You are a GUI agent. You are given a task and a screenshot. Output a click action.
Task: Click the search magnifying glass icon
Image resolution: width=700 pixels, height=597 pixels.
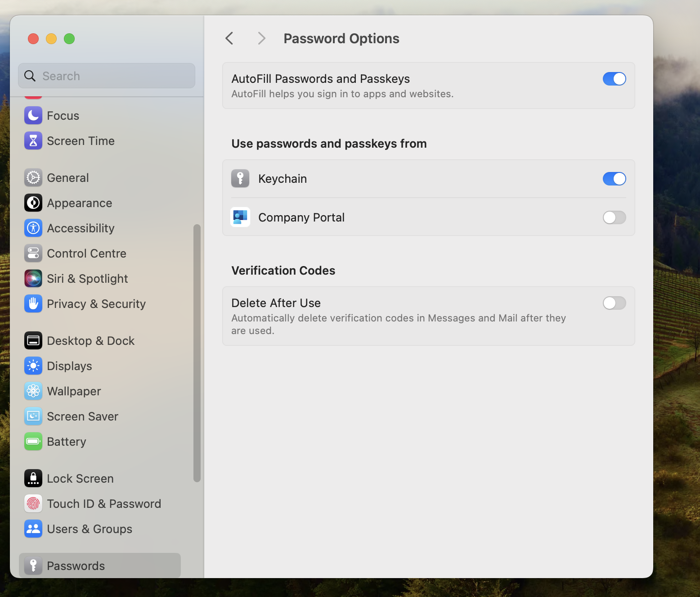(30, 76)
